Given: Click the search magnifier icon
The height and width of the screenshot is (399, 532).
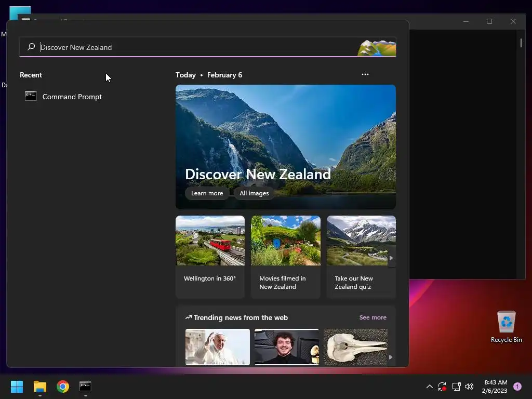Looking at the screenshot, I should [x=31, y=47].
